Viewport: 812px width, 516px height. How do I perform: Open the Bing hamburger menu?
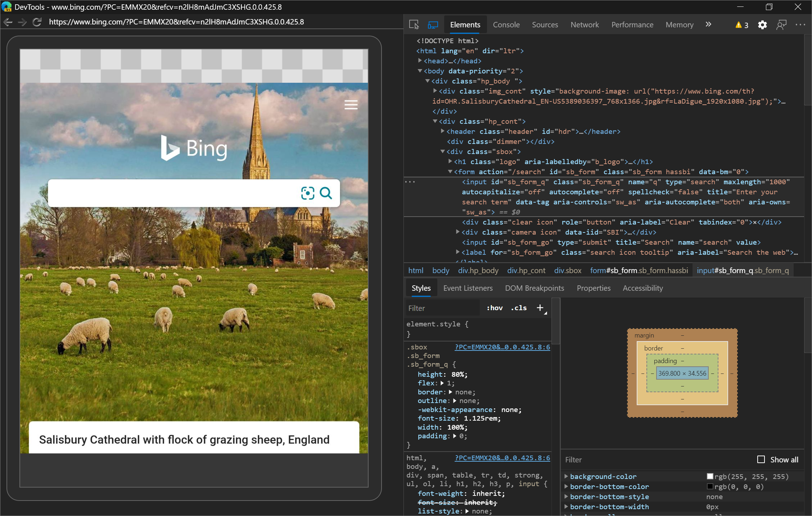(351, 105)
